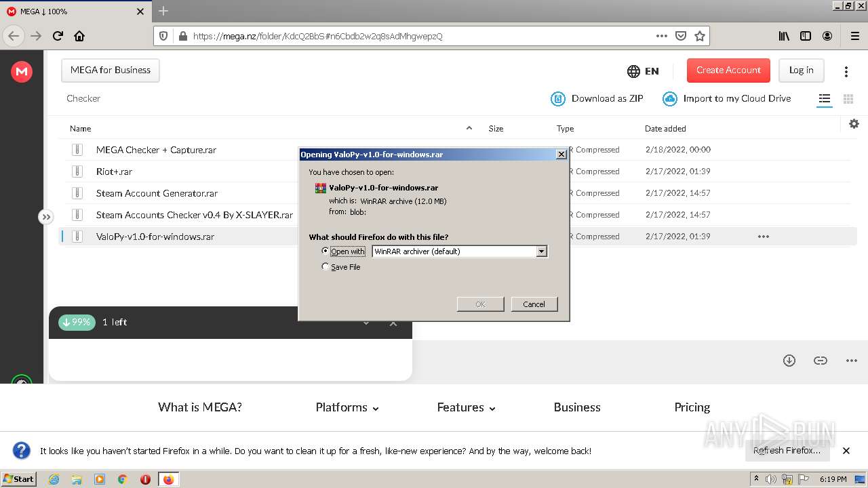Click Download as ZIP

tap(597, 99)
